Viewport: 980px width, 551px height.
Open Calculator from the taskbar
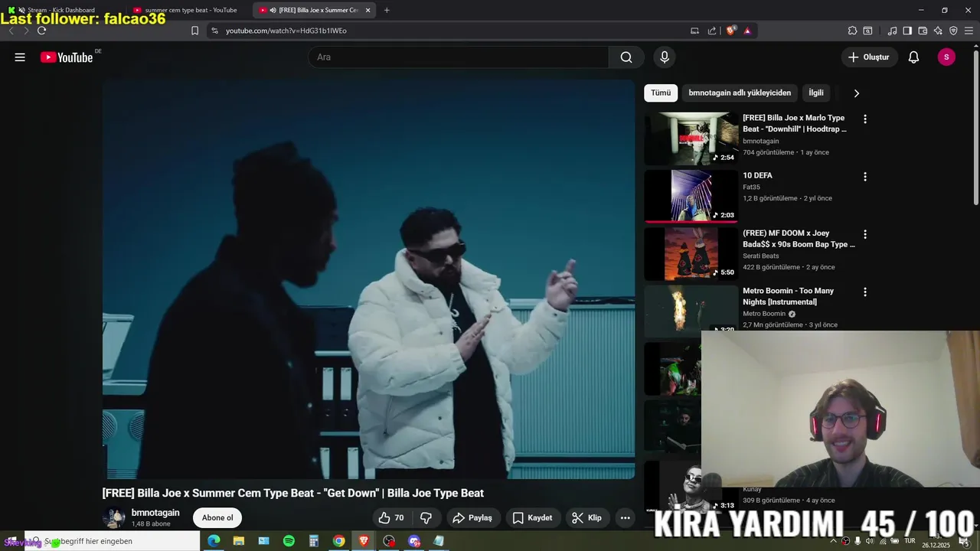(314, 541)
